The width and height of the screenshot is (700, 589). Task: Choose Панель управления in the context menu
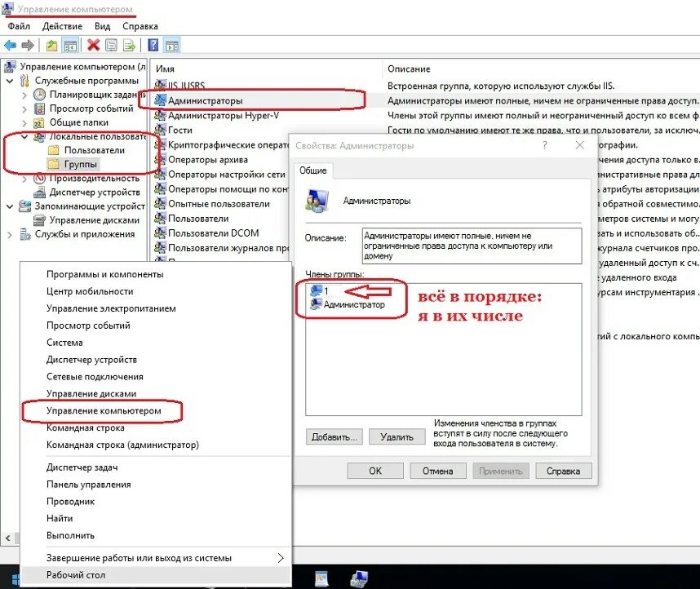(89, 485)
